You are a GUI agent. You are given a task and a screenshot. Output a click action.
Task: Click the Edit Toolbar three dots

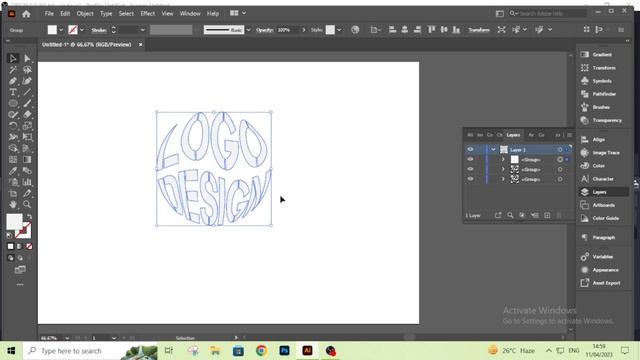(20, 284)
